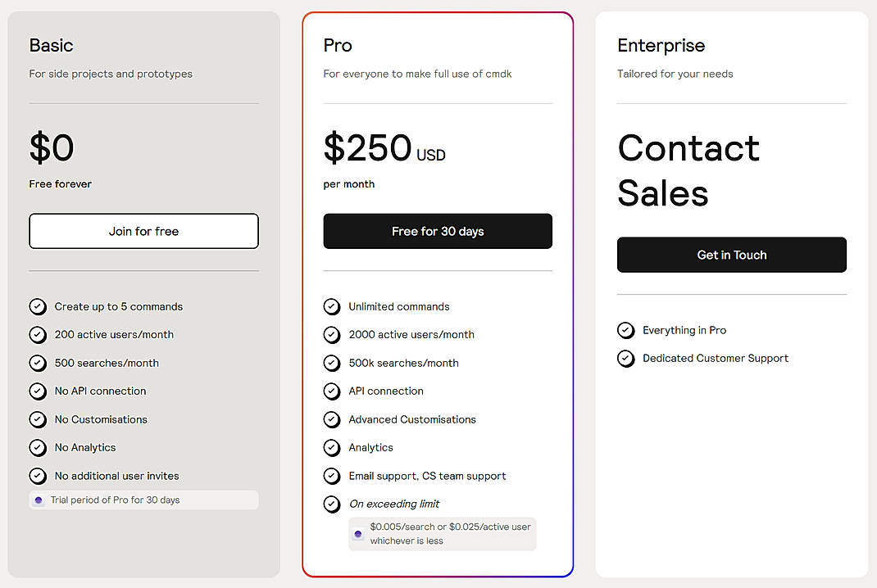Click the 'Get in Touch' button
The image size is (877, 588).
(x=731, y=255)
